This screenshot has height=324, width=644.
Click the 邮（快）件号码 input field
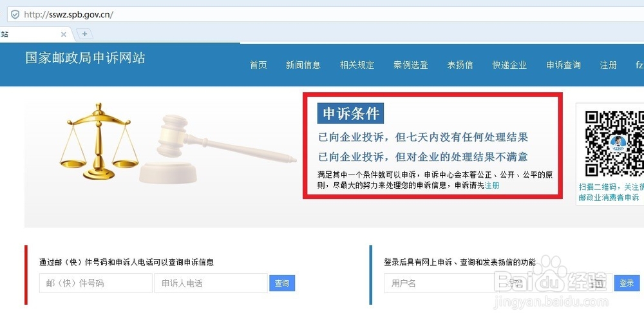point(96,283)
